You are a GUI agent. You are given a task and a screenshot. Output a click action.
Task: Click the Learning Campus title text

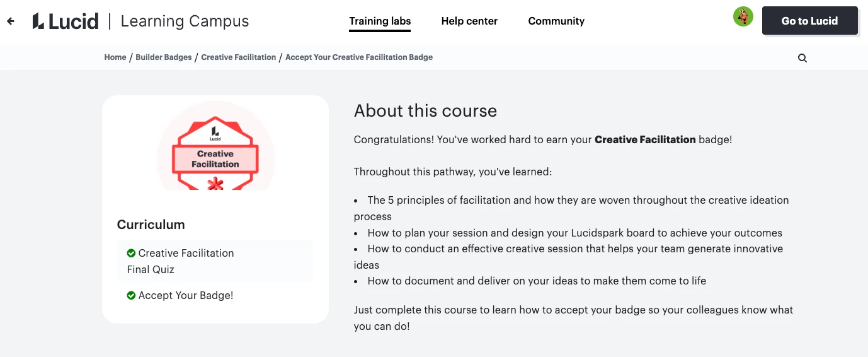click(x=185, y=21)
